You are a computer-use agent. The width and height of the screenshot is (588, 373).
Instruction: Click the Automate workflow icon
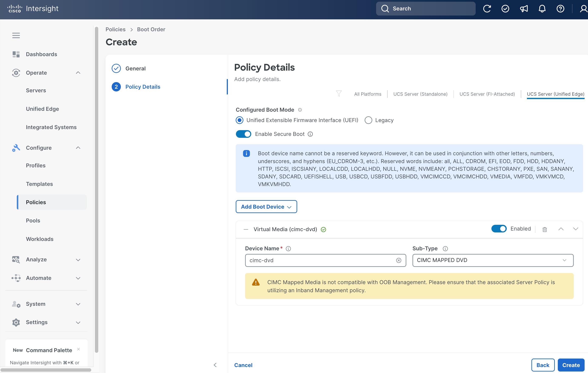pos(16,278)
